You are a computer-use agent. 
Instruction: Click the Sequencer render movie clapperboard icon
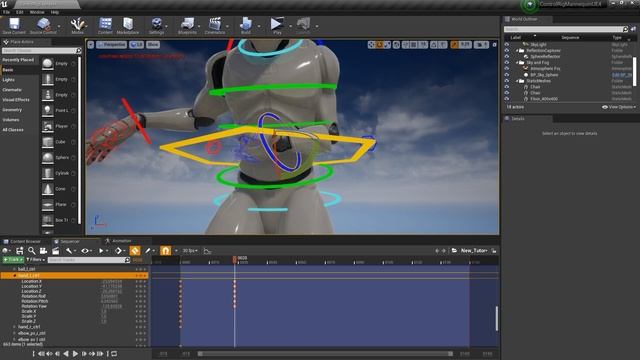point(55,251)
